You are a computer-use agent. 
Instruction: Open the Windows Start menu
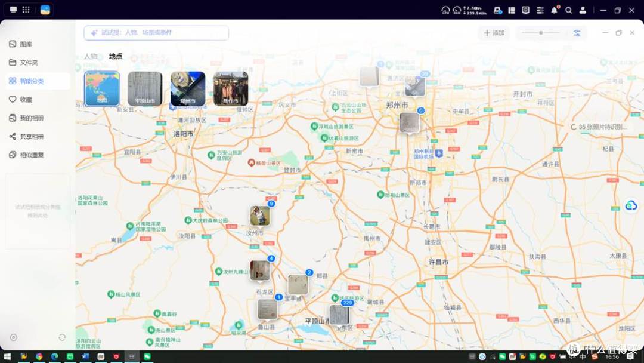[7, 357]
